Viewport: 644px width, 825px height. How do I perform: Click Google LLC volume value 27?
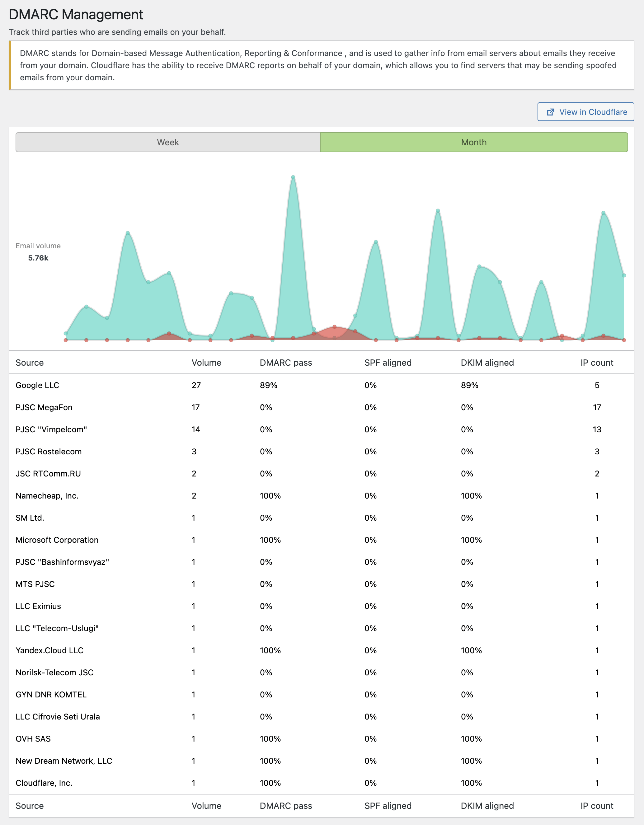pos(196,385)
